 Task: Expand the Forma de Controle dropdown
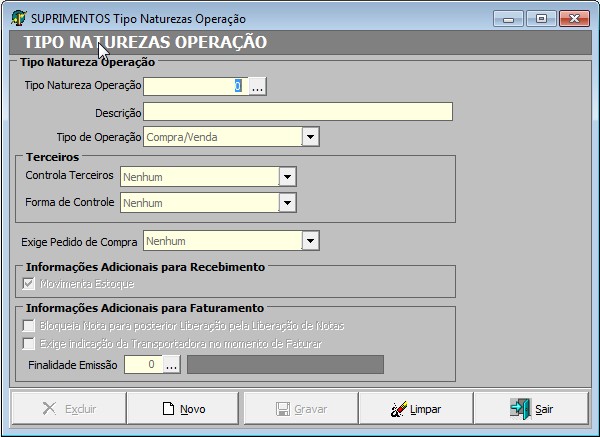click(288, 203)
